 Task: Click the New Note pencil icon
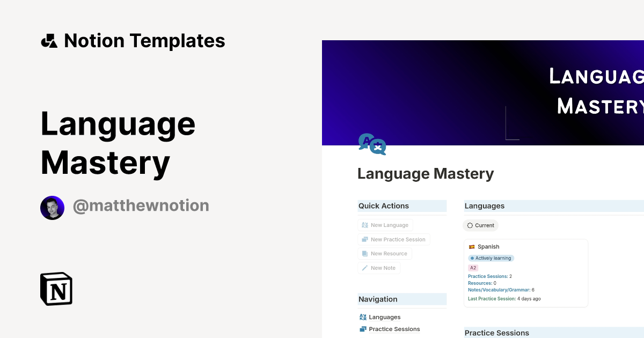pyautogui.click(x=364, y=268)
